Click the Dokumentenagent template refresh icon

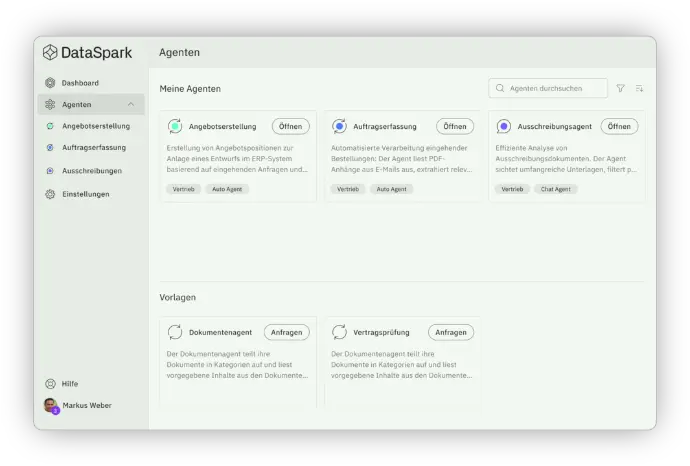[x=175, y=332]
